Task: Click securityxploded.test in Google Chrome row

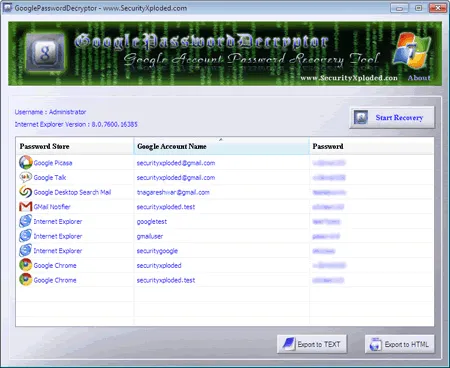Action: [166, 280]
